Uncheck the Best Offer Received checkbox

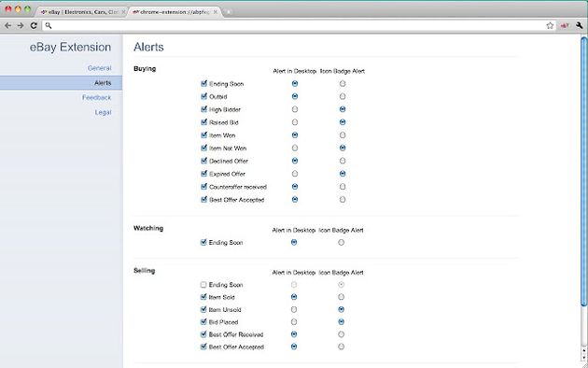click(203, 334)
